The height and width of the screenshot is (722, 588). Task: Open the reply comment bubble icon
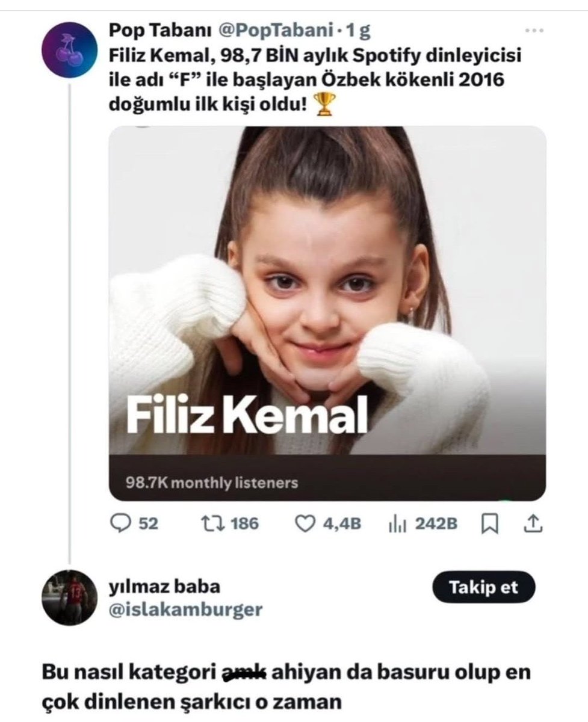[121, 524]
